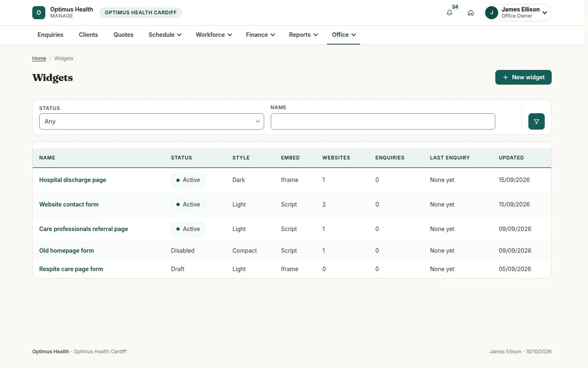Open the Website contact form widget
Image resolution: width=588 pixels, height=368 pixels.
click(69, 204)
